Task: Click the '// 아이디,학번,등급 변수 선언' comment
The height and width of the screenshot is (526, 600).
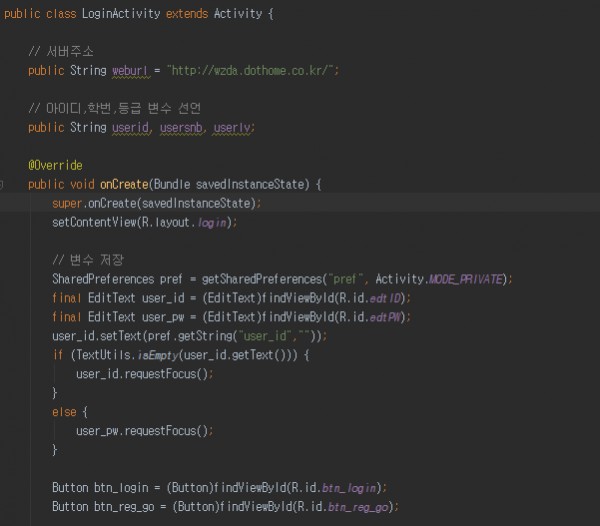Action: 114,108
